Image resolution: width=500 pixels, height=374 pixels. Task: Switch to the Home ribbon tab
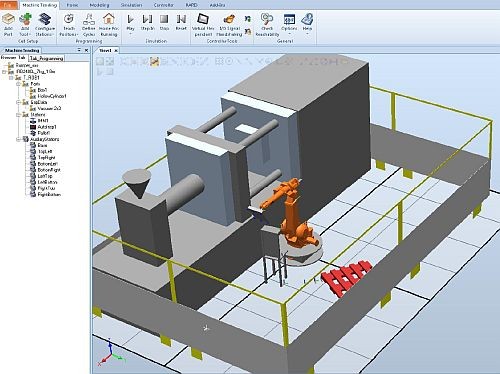72,5
